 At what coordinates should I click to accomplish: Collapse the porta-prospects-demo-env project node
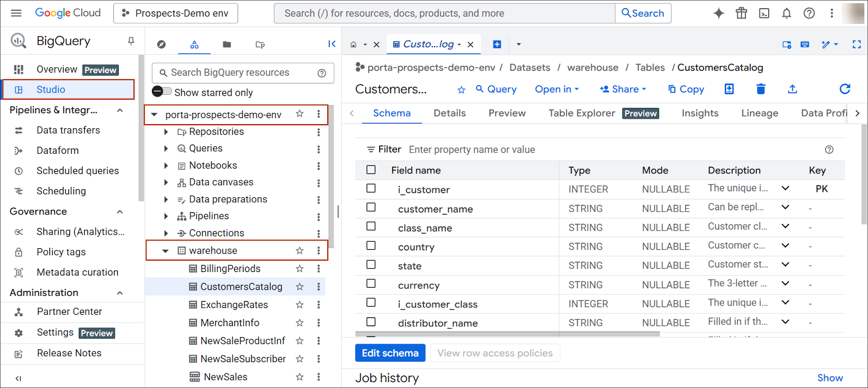(154, 115)
